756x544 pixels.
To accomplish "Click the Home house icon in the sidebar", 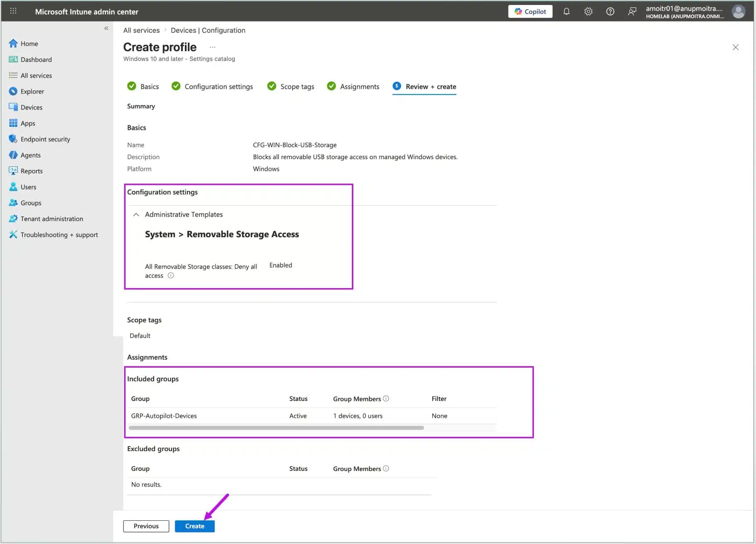I will tap(13, 44).
